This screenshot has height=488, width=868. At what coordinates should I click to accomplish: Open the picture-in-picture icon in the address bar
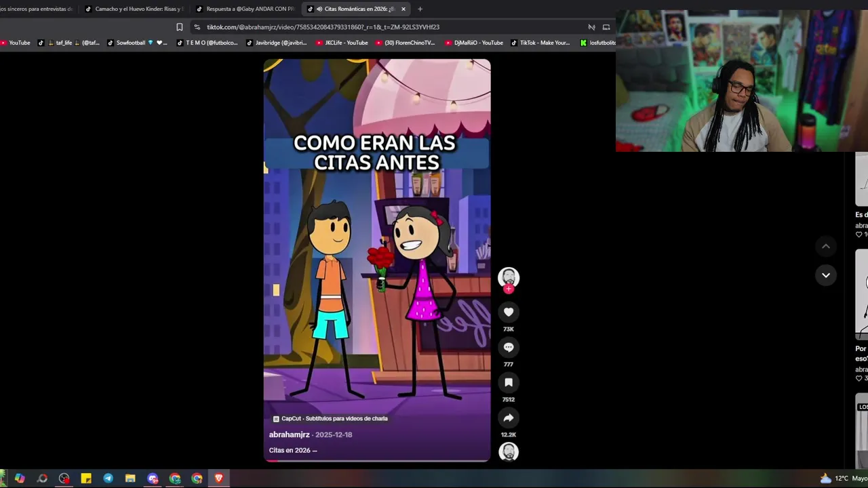pos(606,27)
